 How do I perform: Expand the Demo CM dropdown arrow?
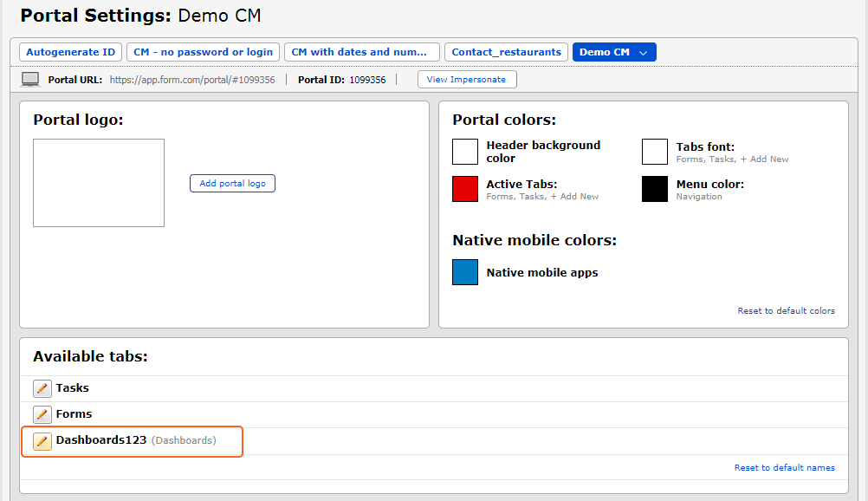(x=644, y=53)
